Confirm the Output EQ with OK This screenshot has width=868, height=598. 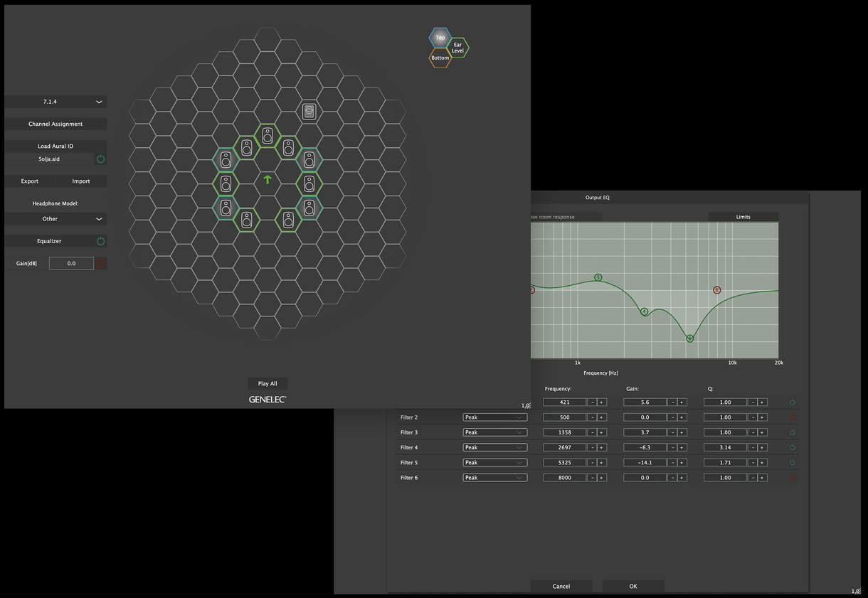[633, 587]
